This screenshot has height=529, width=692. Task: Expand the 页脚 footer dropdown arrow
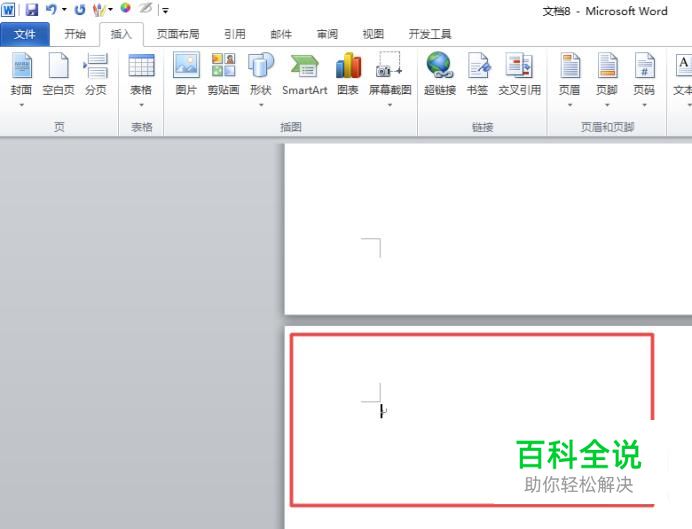click(607, 105)
